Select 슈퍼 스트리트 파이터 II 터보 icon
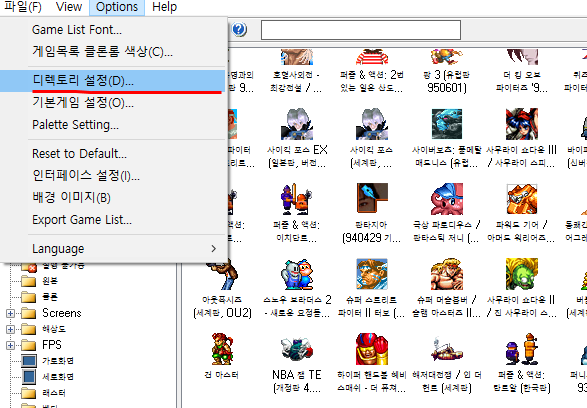The width and height of the screenshot is (587, 408). 372,274
